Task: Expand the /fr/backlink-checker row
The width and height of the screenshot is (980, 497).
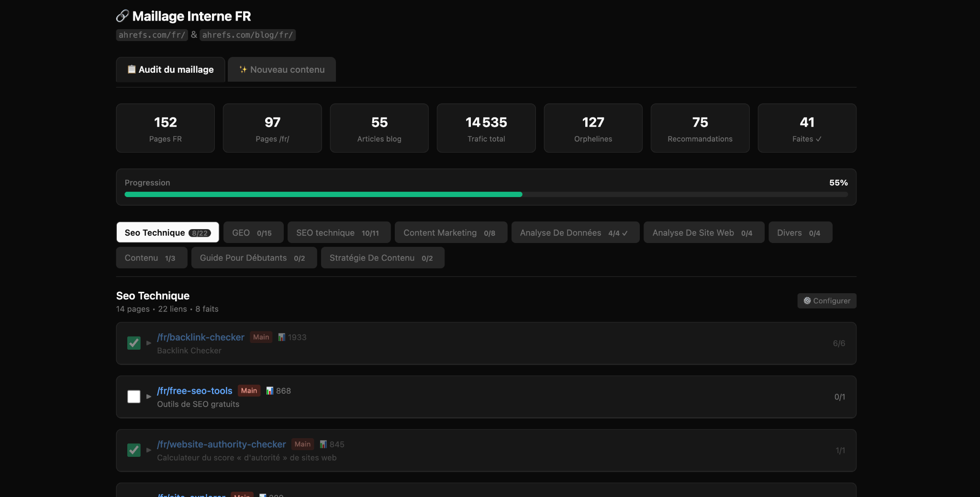Action: [149, 343]
